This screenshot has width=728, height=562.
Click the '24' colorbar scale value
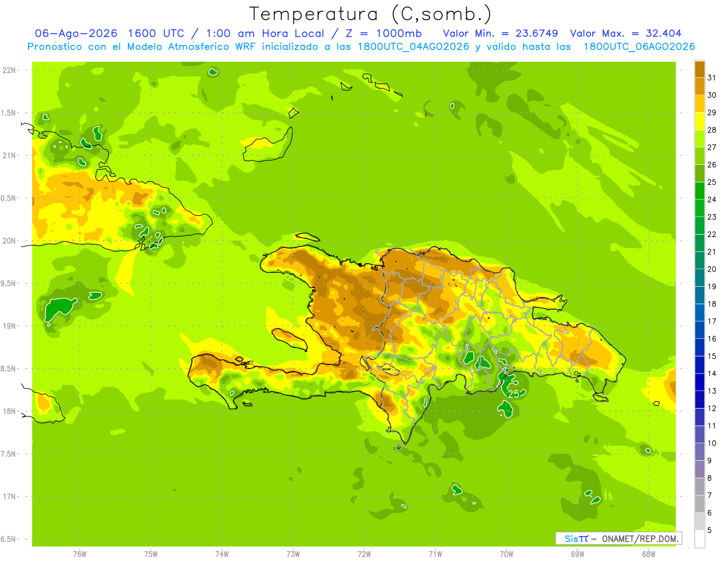pyautogui.click(x=712, y=199)
